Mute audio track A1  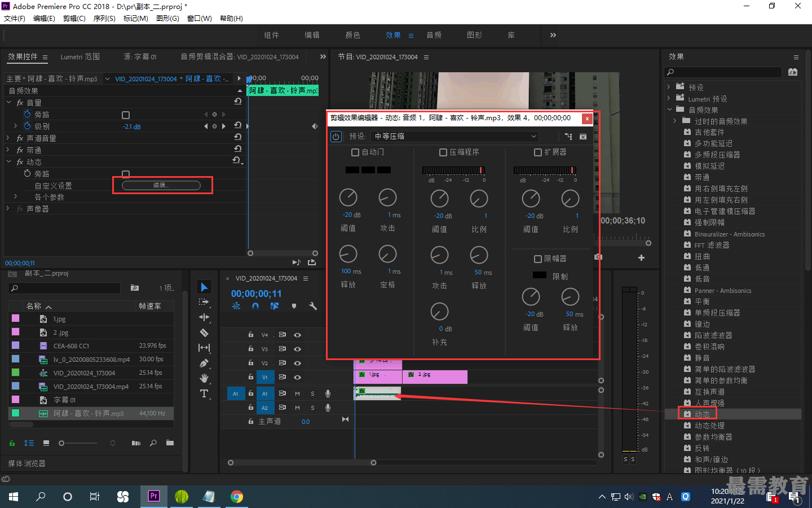[x=297, y=393]
